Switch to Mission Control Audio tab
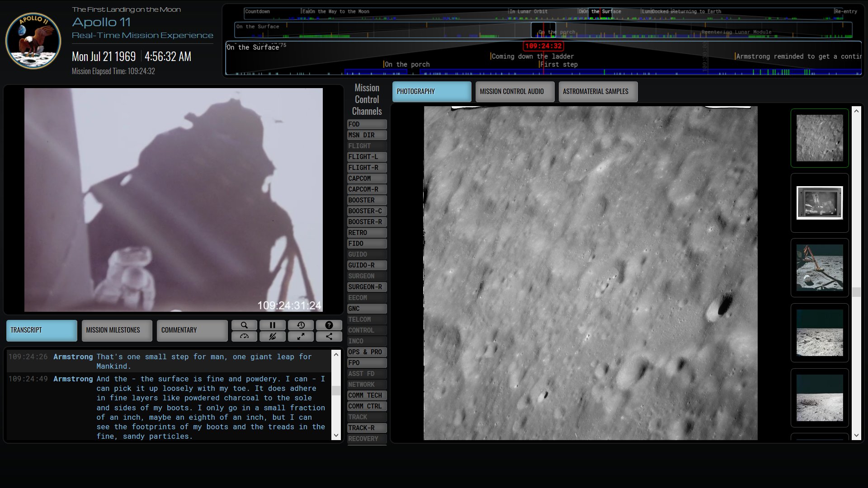This screenshot has height=488, width=868. tap(515, 91)
